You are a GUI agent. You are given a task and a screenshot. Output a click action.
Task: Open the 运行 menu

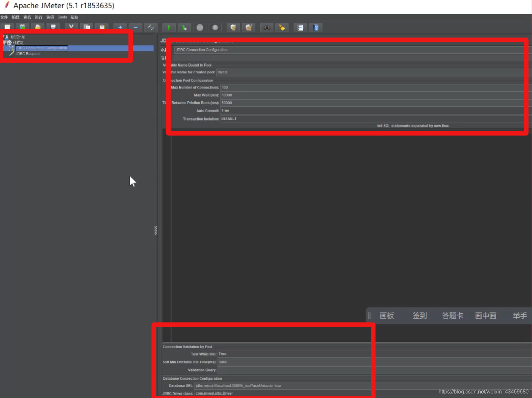coord(39,17)
